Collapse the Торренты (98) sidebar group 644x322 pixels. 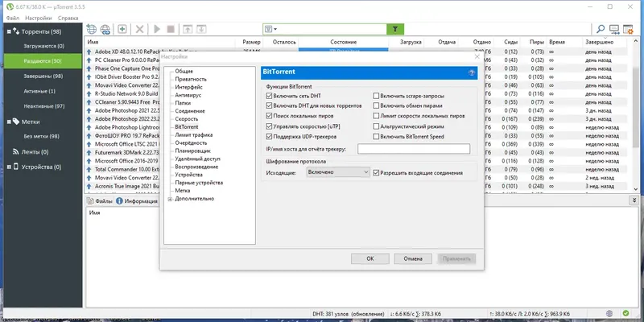[9, 31]
